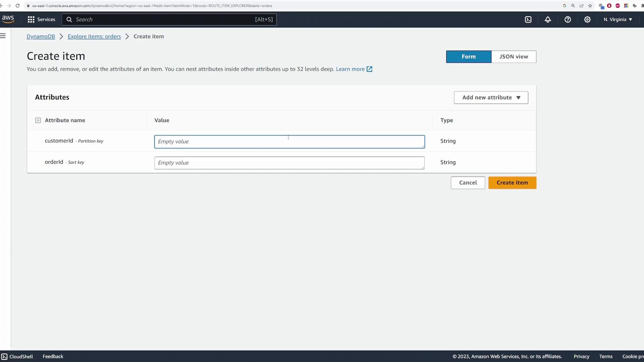Image resolution: width=644 pixels, height=362 pixels.
Task: Go to DynamoDB breadcrumb link
Action: click(41, 37)
